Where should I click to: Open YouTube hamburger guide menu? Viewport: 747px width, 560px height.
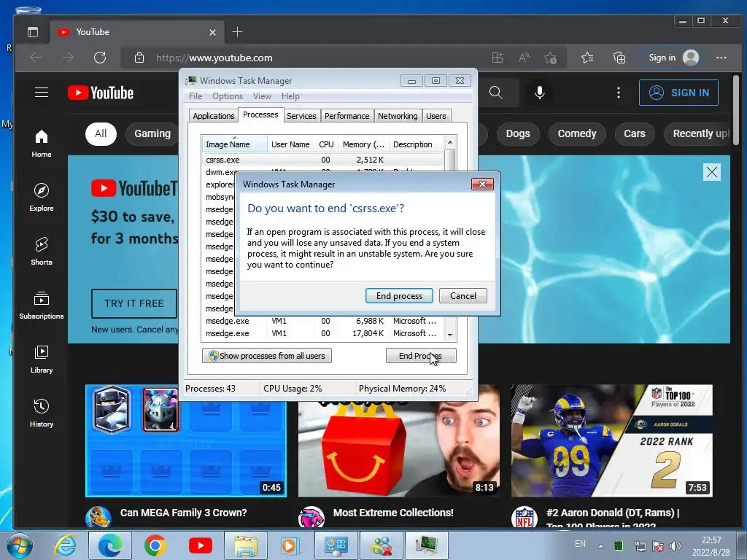pos(42,93)
